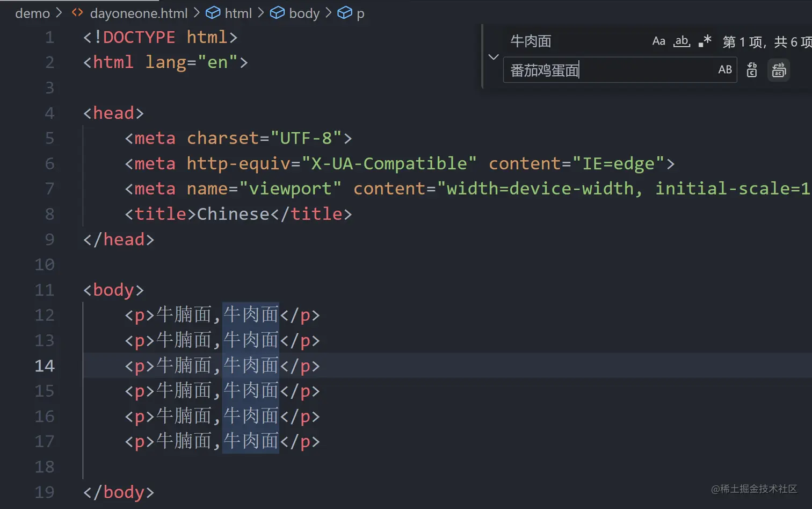Toggle Match Case (Aa) in find
Image resolution: width=812 pixels, height=509 pixels.
(x=658, y=41)
